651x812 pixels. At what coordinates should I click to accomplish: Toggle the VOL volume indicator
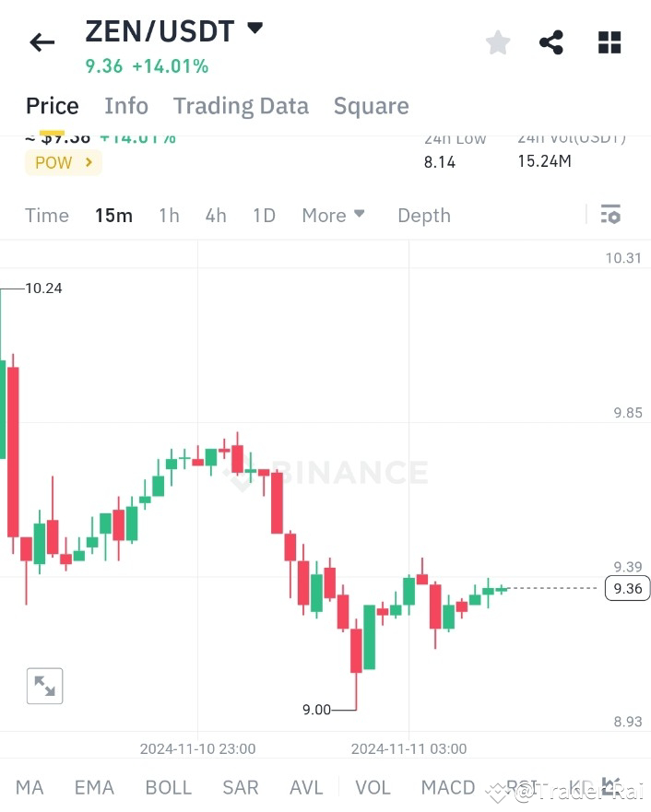[373, 787]
